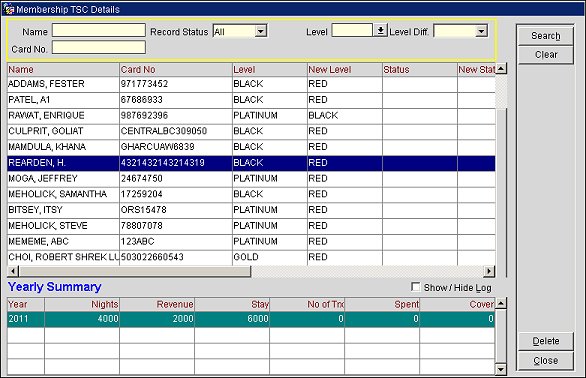Click the horizontal scroll right arrow
586x378 pixels.
(489, 271)
